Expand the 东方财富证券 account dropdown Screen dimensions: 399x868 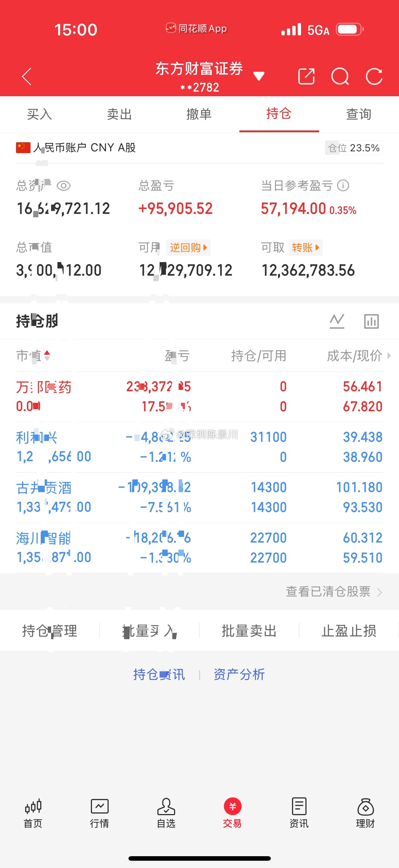[x=259, y=76]
